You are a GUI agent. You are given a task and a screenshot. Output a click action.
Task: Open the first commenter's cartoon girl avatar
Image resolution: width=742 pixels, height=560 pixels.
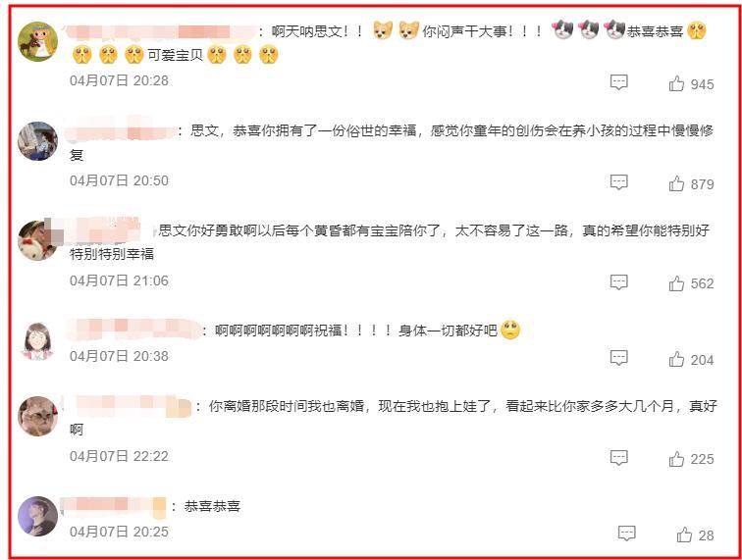tap(38, 41)
